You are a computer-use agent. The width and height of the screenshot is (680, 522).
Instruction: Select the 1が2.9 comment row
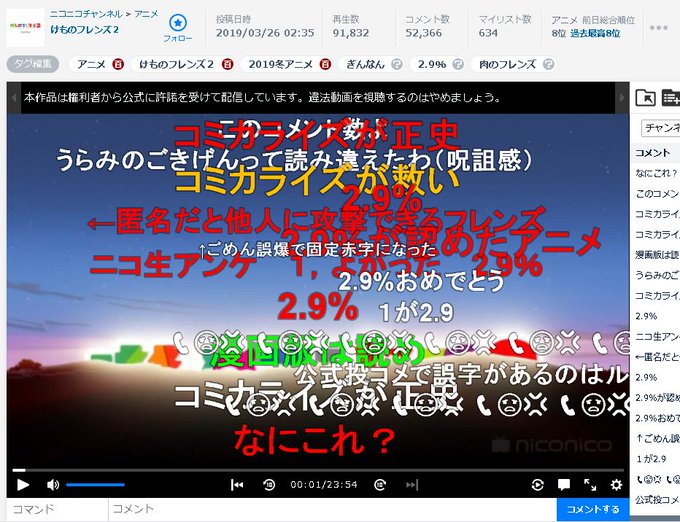656,459
